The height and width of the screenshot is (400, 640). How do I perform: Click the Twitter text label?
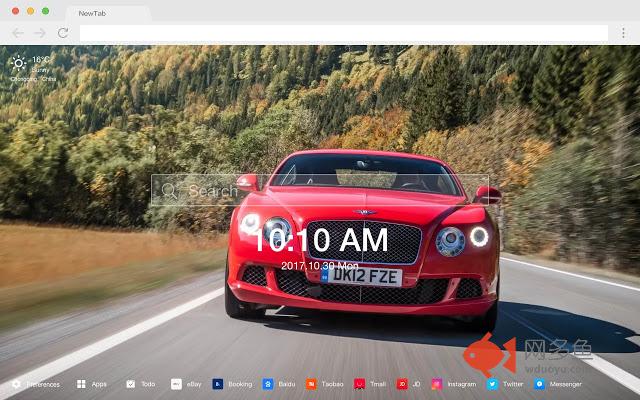[x=513, y=384]
